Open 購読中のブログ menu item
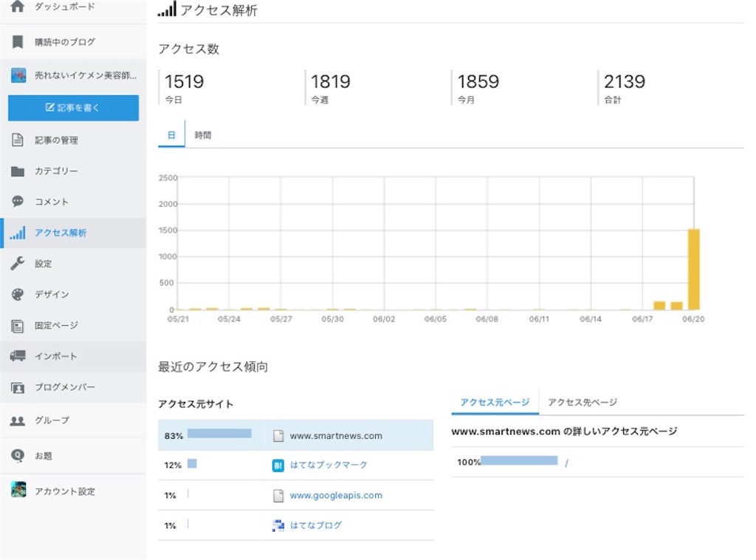756x560 pixels. pos(65,42)
